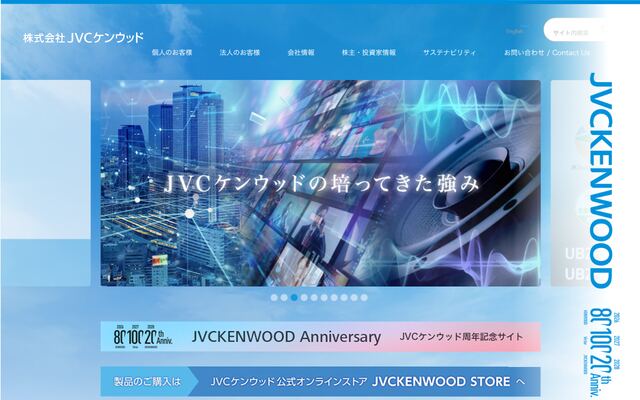640x400 pixels.
Task: Open the JVCケンウッド周年記念サイト link text
Action: coord(461,337)
